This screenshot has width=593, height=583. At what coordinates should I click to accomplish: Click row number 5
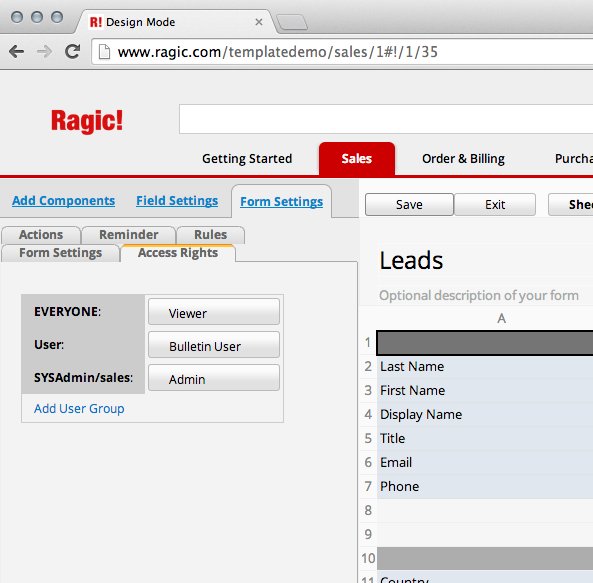pyautogui.click(x=368, y=439)
